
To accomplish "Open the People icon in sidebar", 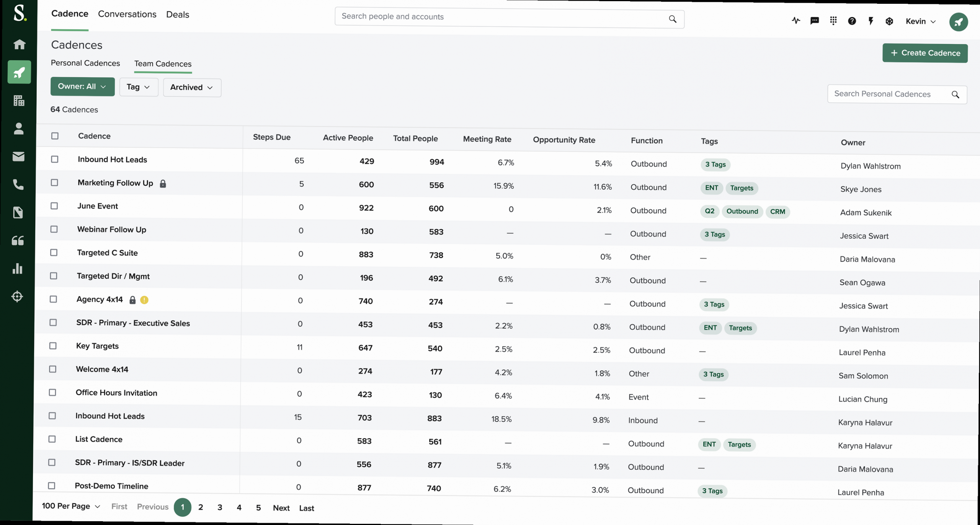I will coord(18,129).
